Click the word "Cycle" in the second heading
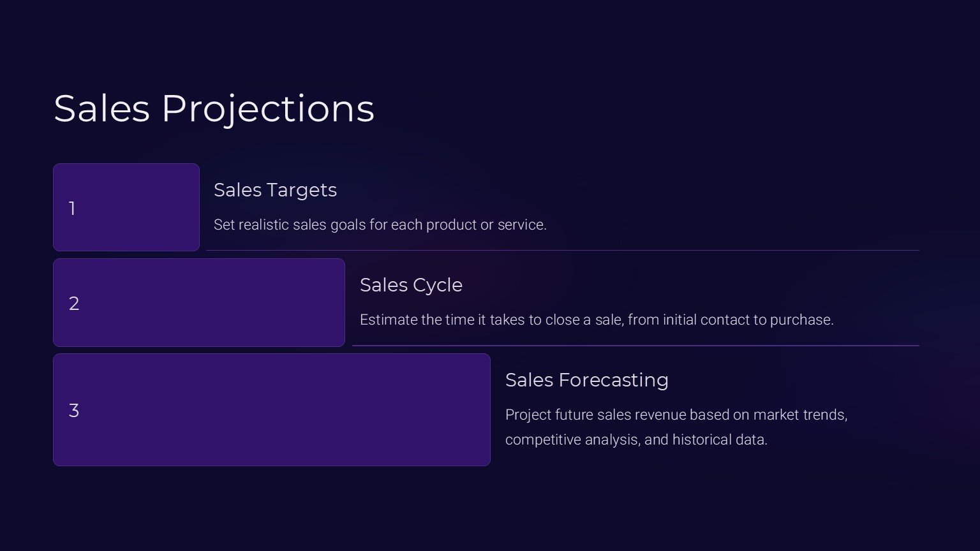This screenshot has width=980, height=551. (x=437, y=285)
